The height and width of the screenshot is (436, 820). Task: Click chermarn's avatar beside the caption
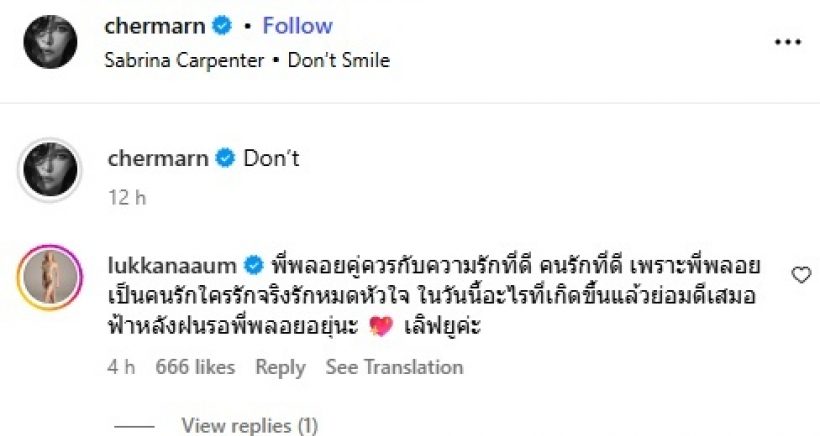coord(48,170)
